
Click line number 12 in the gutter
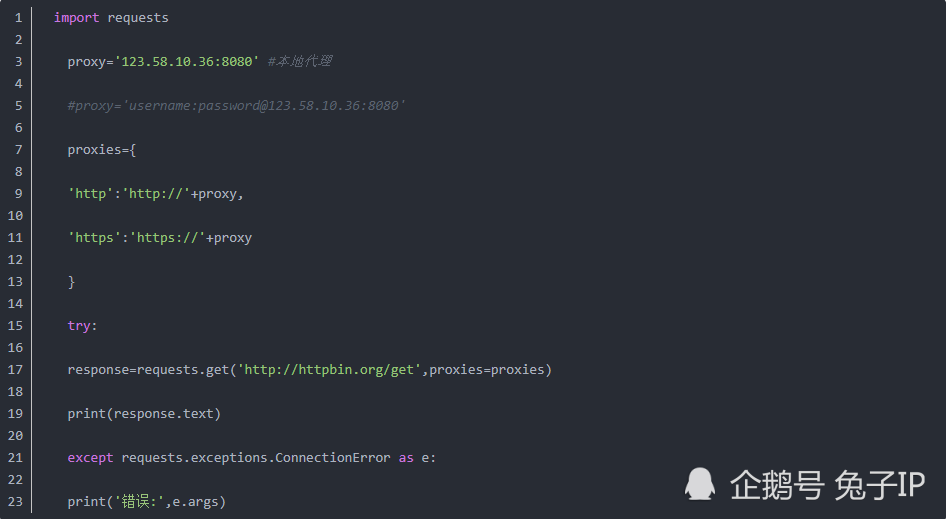coord(15,260)
